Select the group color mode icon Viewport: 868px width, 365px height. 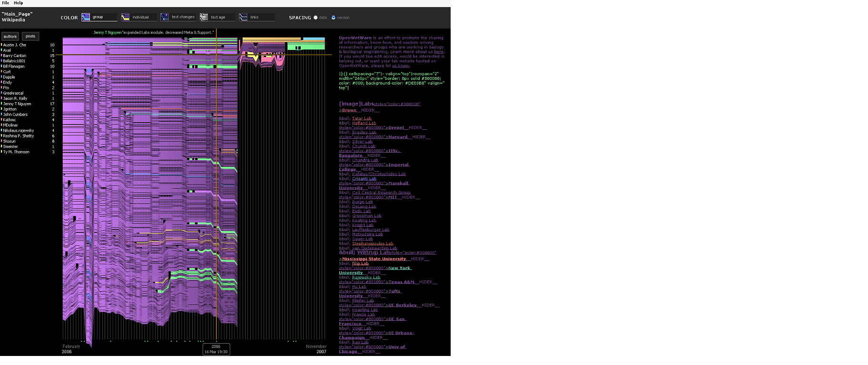(x=86, y=17)
